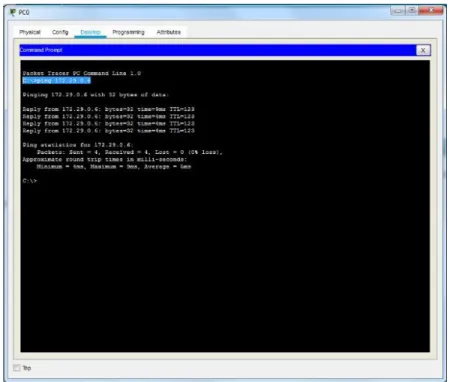Maximize the PC0 window
450x382 pixels.
pyautogui.click(x=412, y=11)
